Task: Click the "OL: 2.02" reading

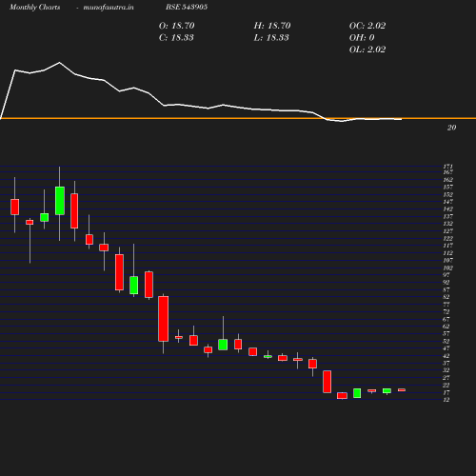Action: [x=367, y=50]
